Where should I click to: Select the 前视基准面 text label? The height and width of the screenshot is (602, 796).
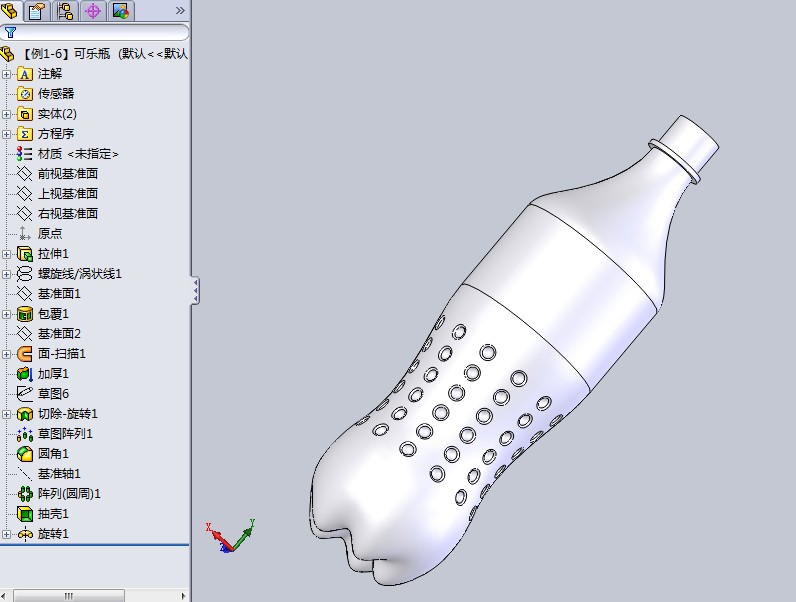68,174
